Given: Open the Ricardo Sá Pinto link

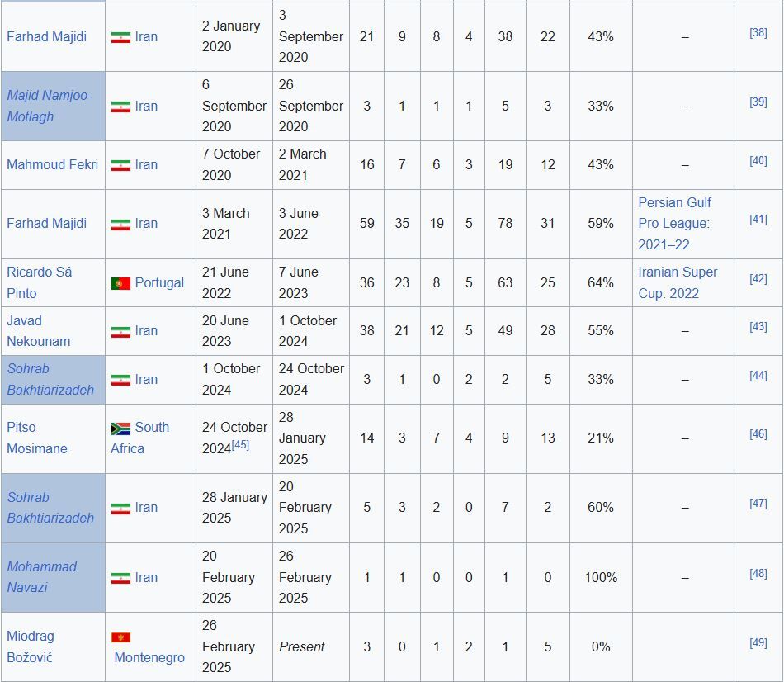Looking at the screenshot, I should coord(39,282).
